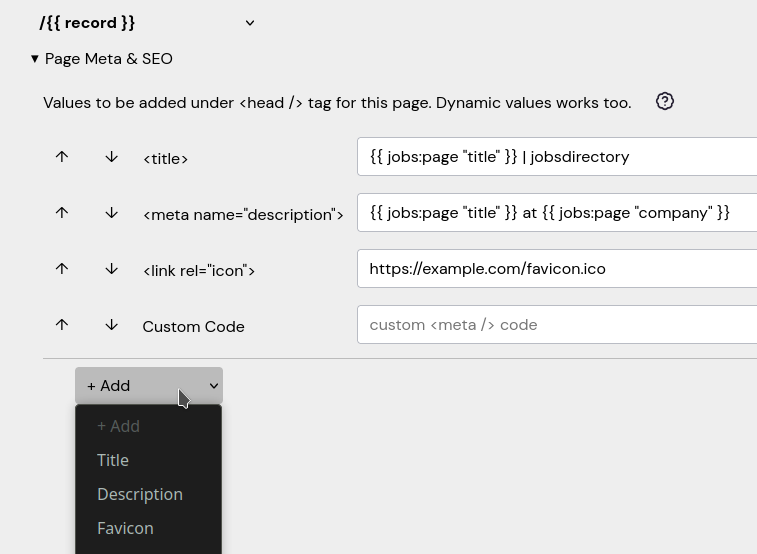Close the + Add dropdown
Viewport: 757px width, 554px height.
tap(149, 386)
